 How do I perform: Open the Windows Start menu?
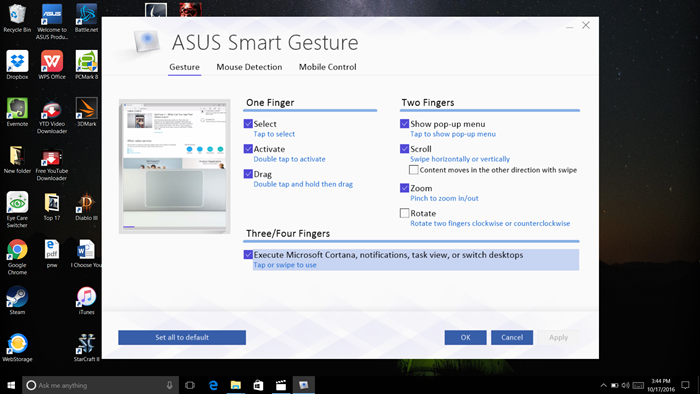click(11, 385)
